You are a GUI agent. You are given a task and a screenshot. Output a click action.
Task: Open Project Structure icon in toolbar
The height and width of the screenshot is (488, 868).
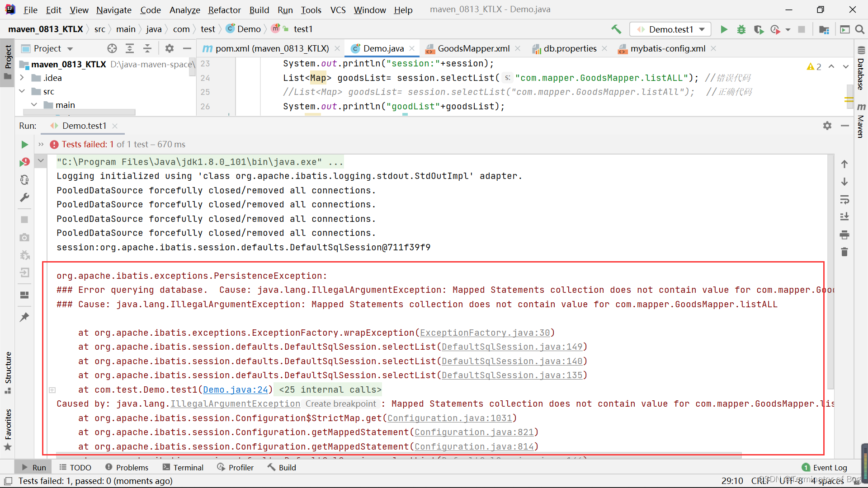(x=824, y=29)
